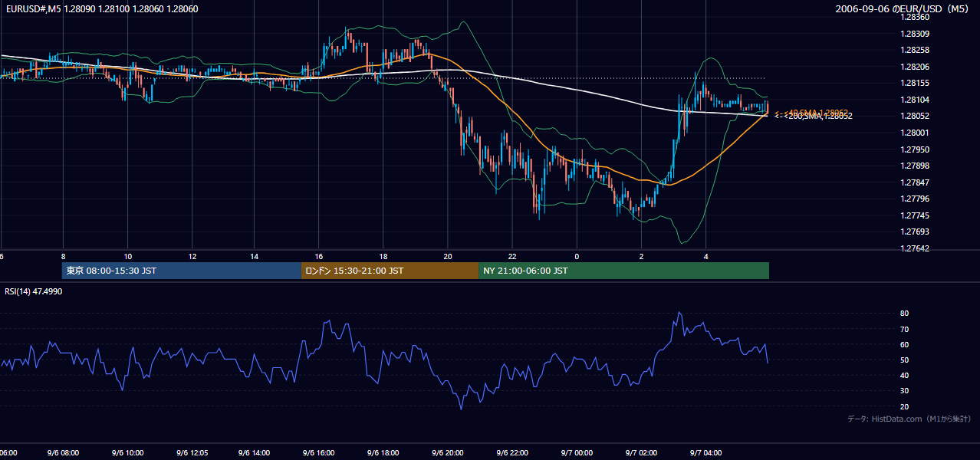Select the NY 21:00-06:00 JST session bar
The height and width of the screenshot is (460, 980).
pos(623,271)
